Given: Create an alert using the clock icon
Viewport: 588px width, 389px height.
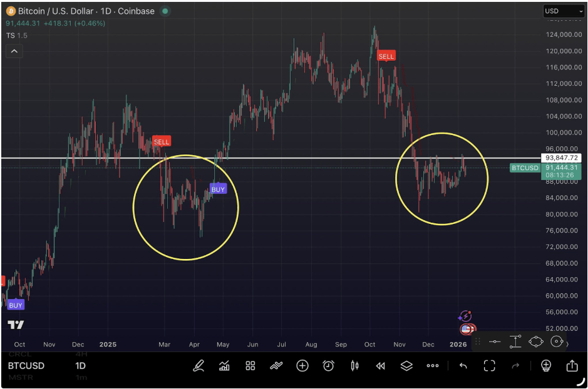Looking at the screenshot, I should (x=328, y=366).
